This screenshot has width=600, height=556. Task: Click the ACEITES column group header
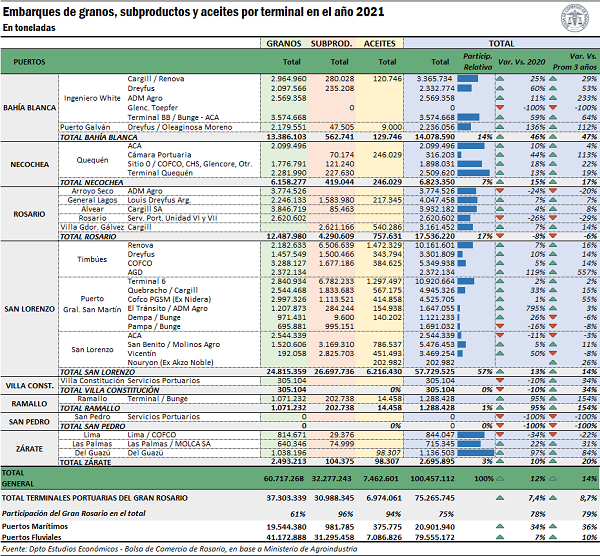[379, 44]
